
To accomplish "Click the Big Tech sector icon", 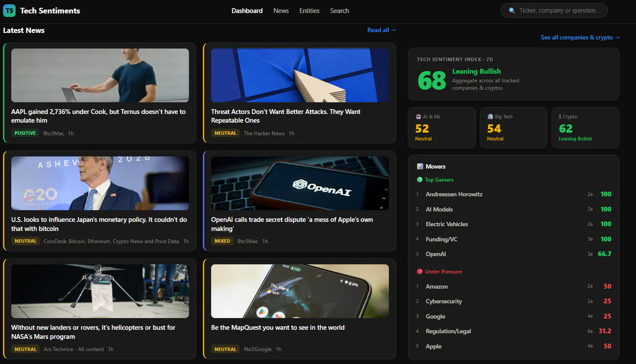I will (x=490, y=117).
